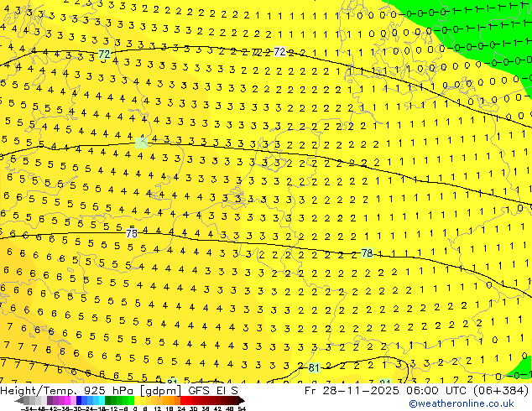Click the "Height/Temp. 925 hPa" title text
The image size is (532, 411).
(68, 391)
